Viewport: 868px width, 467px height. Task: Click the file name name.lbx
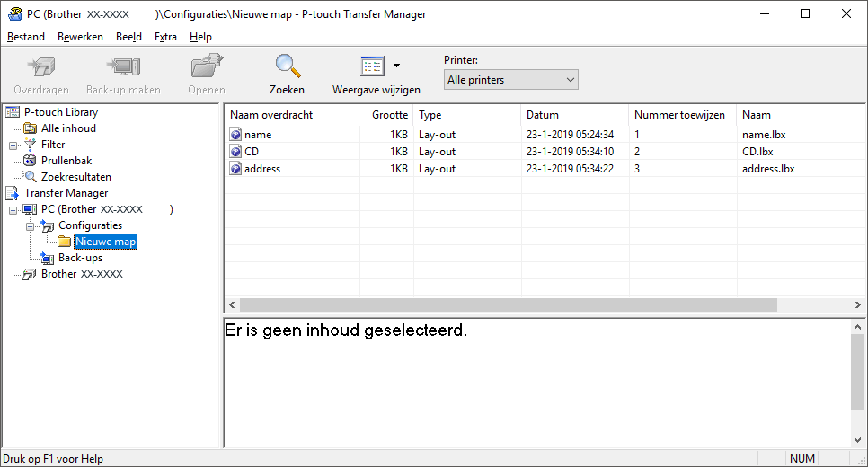click(x=764, y=135)
